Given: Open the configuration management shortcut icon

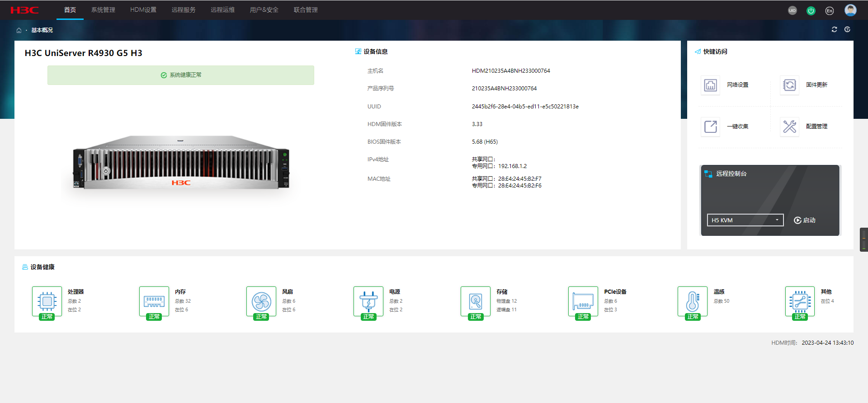Looking at the screenshot, I should [789, 127].
